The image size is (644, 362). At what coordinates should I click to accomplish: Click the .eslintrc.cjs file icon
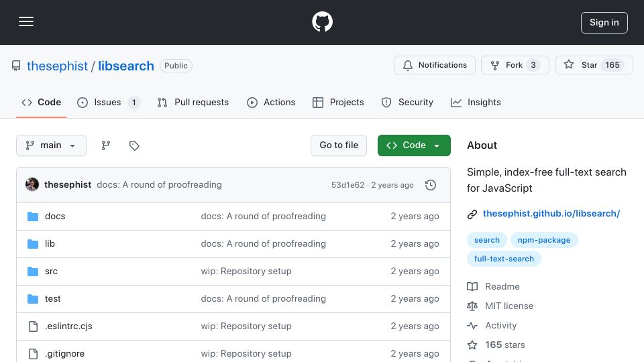click(x=33, y=326)
